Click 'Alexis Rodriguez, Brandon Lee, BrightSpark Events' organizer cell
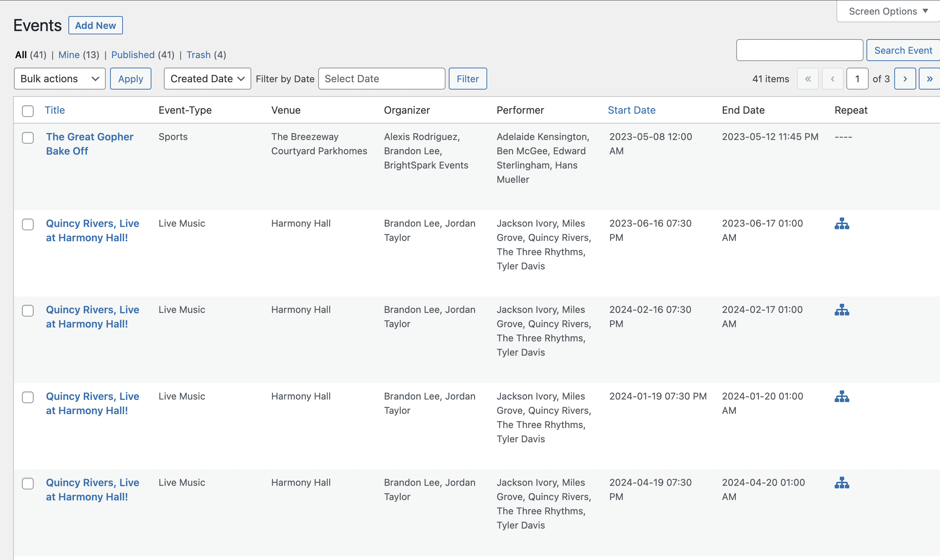 point(426,151)
